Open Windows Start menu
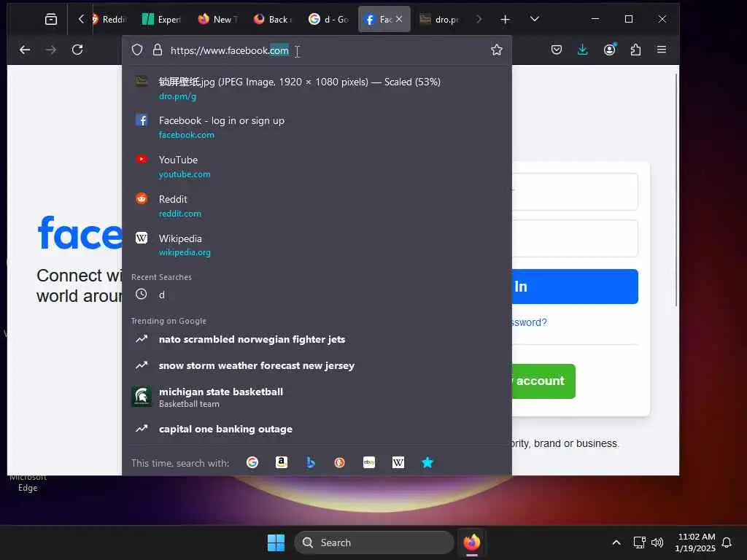Screen dimensions: 747x560 [276, 542]
